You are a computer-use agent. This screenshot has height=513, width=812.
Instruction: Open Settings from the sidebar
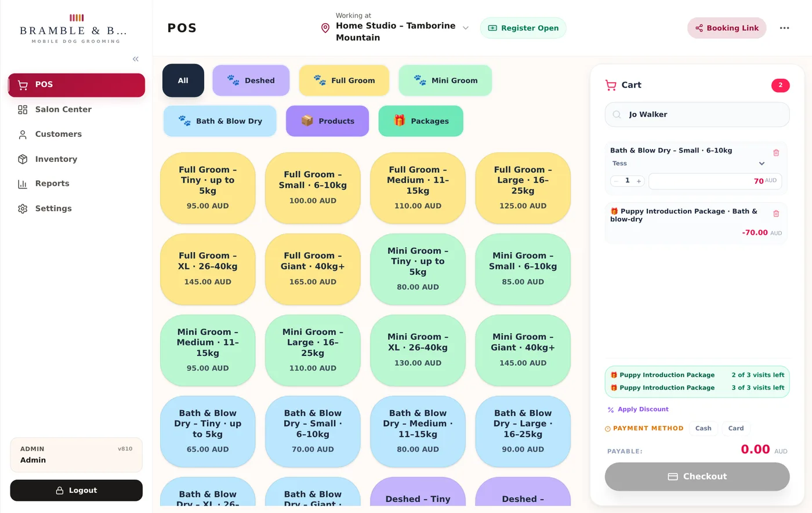tap(77, 209)
